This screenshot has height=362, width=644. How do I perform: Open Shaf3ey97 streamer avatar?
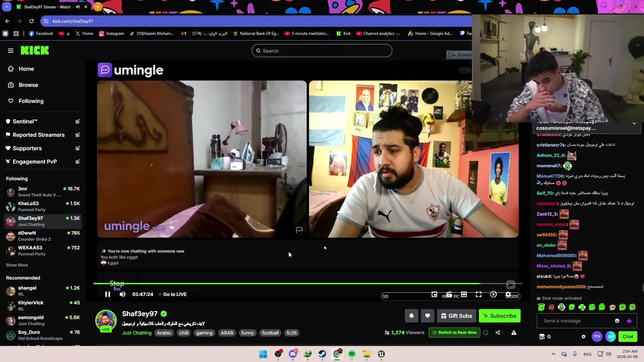tap(106, 321)
